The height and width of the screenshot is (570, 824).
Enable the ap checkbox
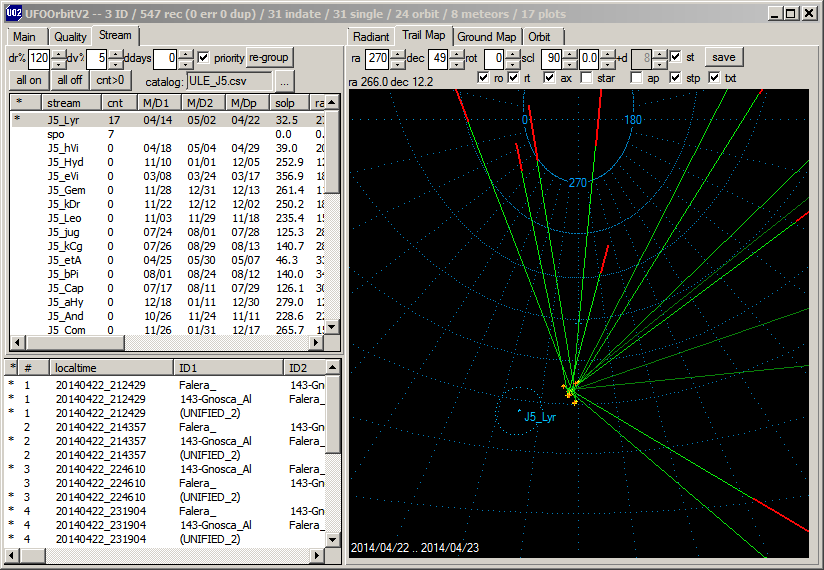637,78
